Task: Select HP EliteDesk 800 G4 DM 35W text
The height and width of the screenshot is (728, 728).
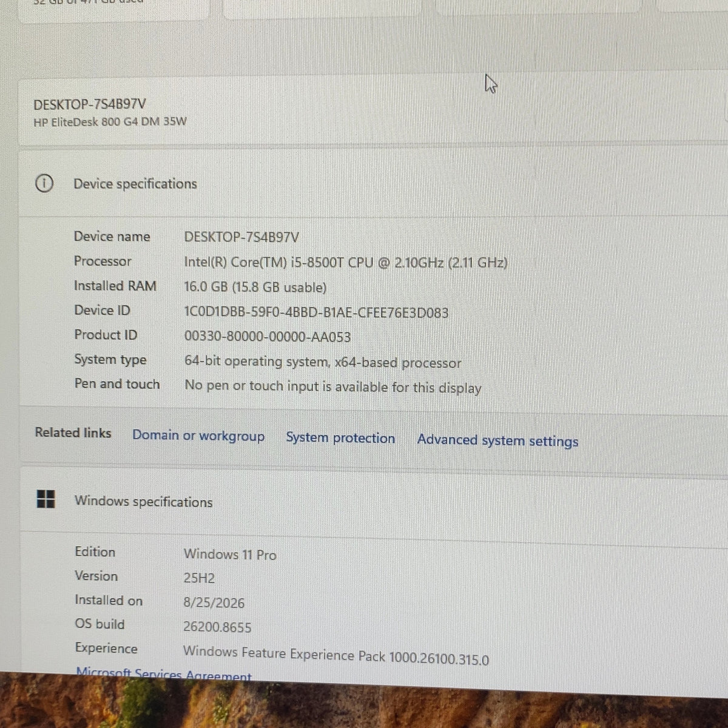Action: click(110, 121)
